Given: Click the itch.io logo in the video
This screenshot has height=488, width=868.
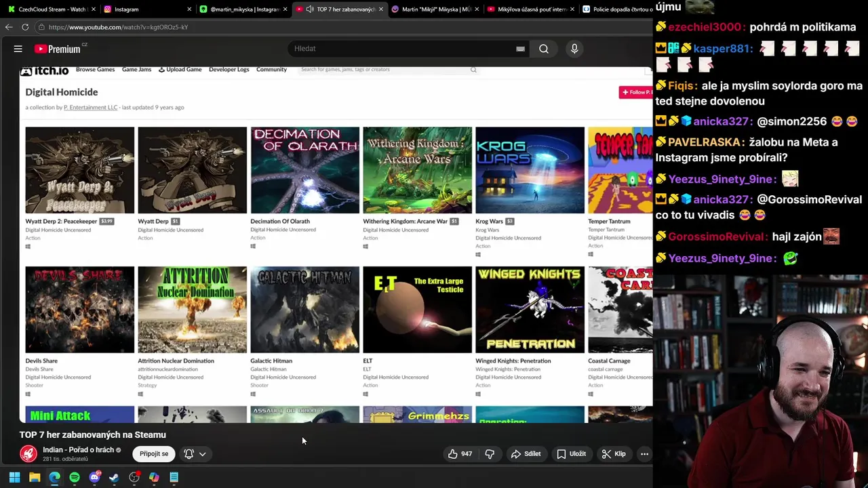Looking at the screenshot, I should 45,70.
